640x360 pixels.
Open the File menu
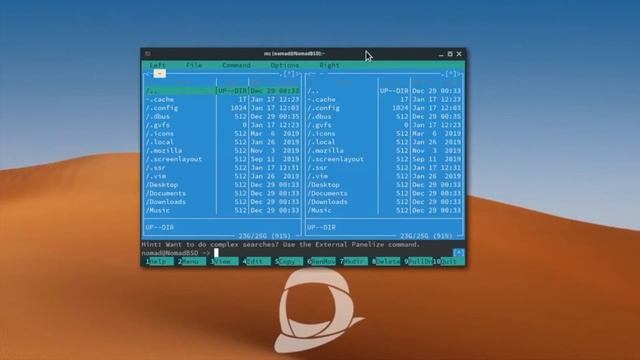click(x=194, y=65)
